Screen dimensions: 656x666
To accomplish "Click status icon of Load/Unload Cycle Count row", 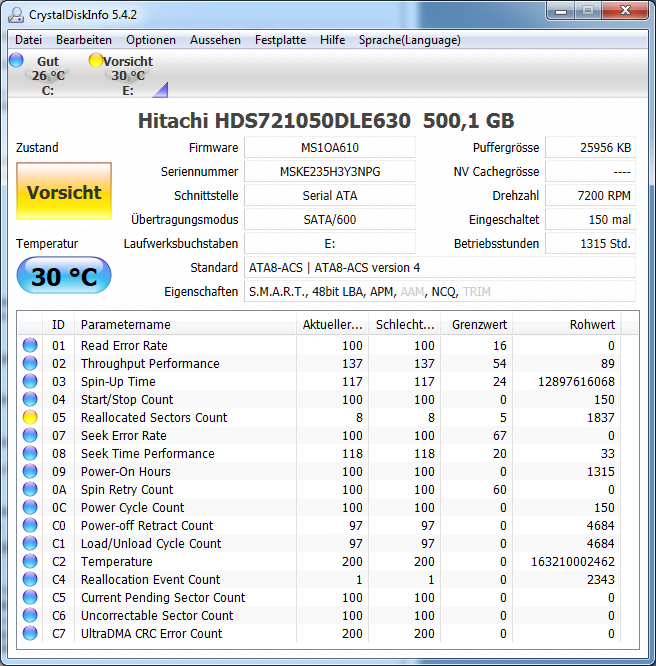I will point(30,543).
